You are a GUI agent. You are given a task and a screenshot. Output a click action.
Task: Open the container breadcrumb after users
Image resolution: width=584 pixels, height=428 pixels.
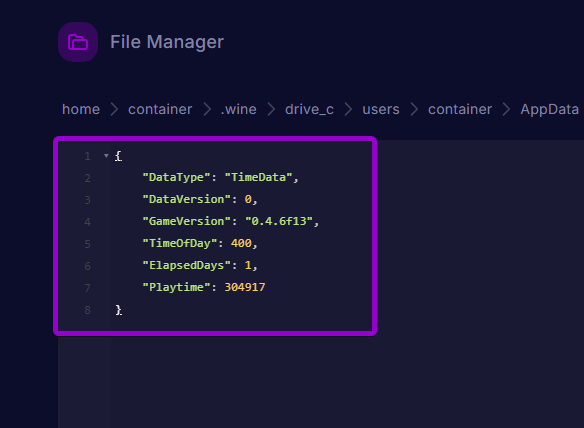(x=460, y=109)
